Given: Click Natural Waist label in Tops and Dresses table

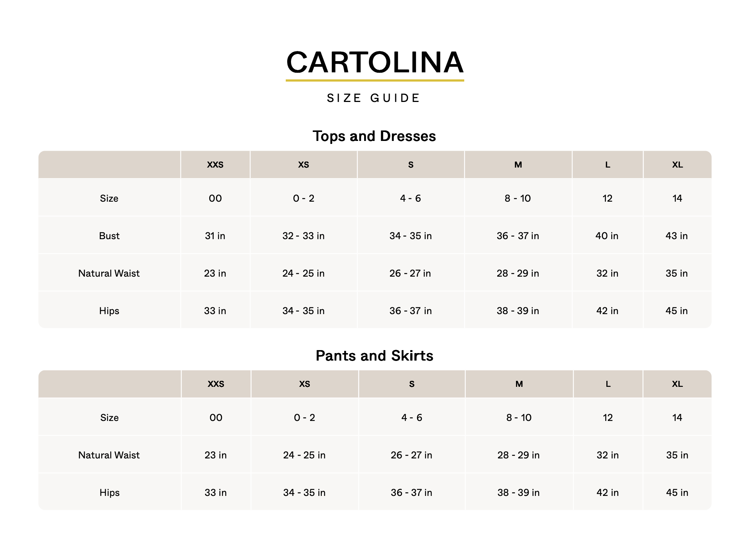Looking at the screenshot, I should 109,273.
